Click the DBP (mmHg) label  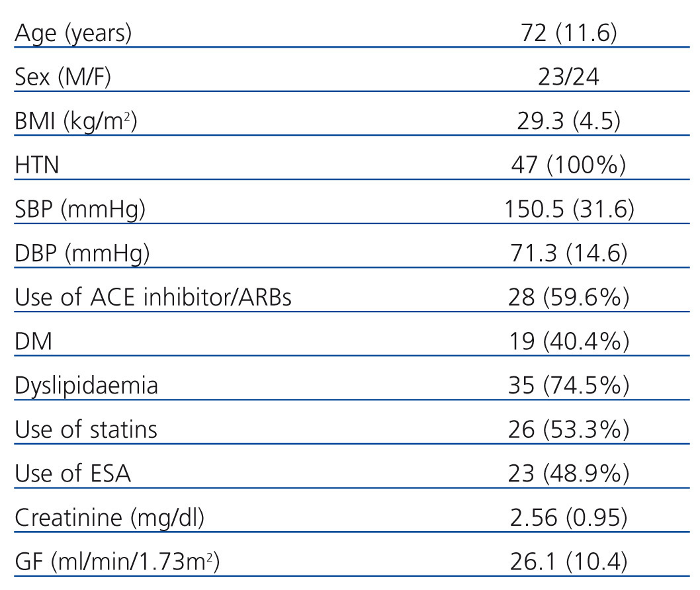coord(80,253)
